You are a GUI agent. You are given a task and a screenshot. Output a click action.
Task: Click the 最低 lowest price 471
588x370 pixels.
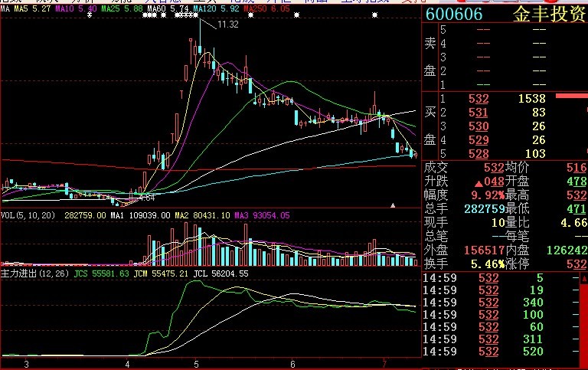click(577, 208)
